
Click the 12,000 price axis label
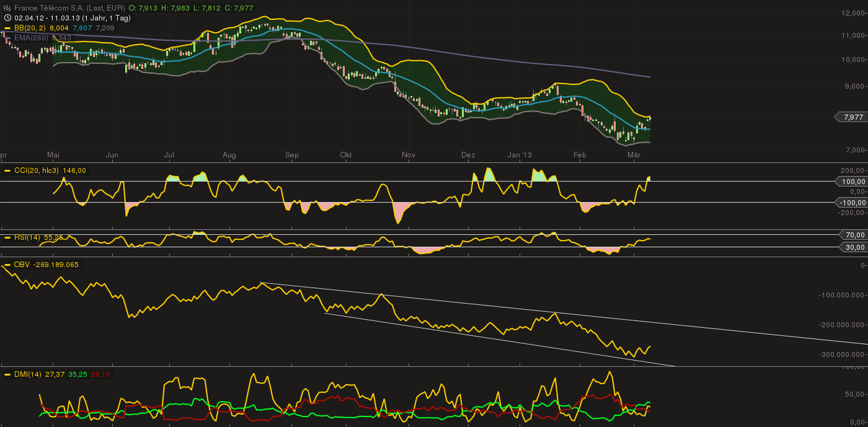[x=854, y=13]
